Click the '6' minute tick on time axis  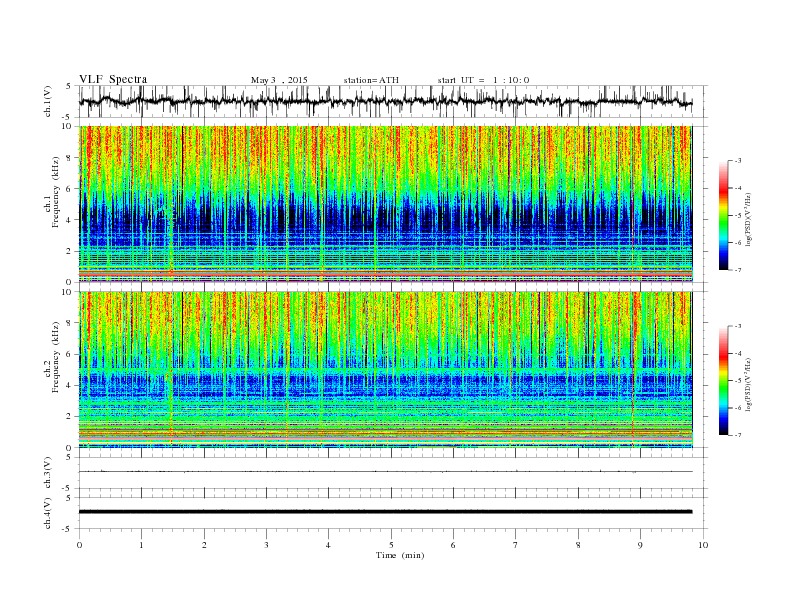[x=453, y=545]
